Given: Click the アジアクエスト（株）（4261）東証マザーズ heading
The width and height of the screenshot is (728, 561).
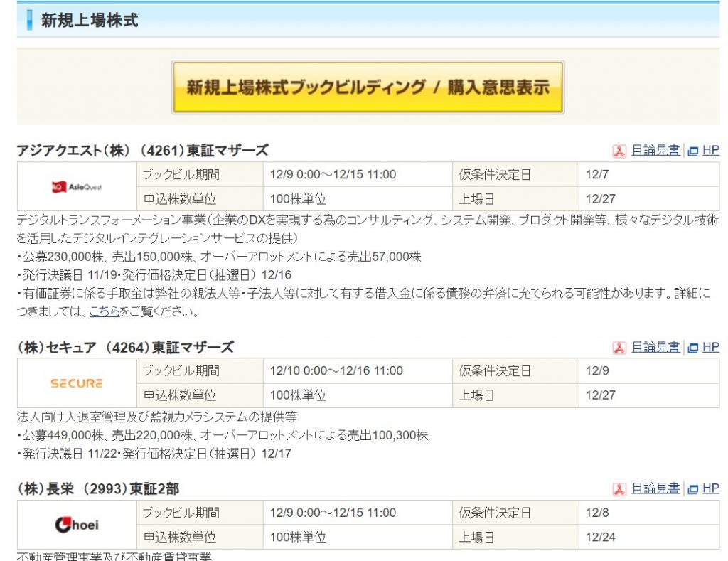Looking at the screenshot, I should (142, 150).
